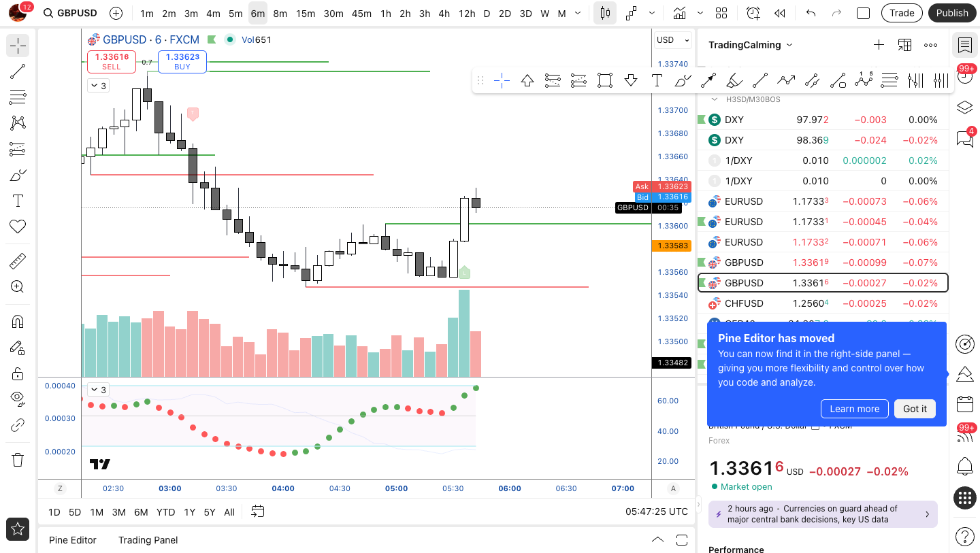Toggle the favorites star toolbar button
This screenshot has width=980, height=553.
18,529
